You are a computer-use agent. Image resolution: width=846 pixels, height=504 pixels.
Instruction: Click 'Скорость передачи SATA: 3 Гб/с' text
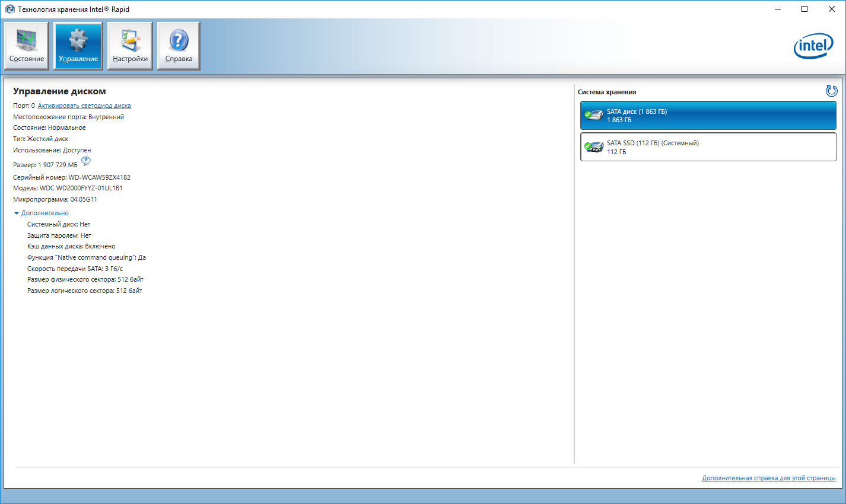click(75, 269)
